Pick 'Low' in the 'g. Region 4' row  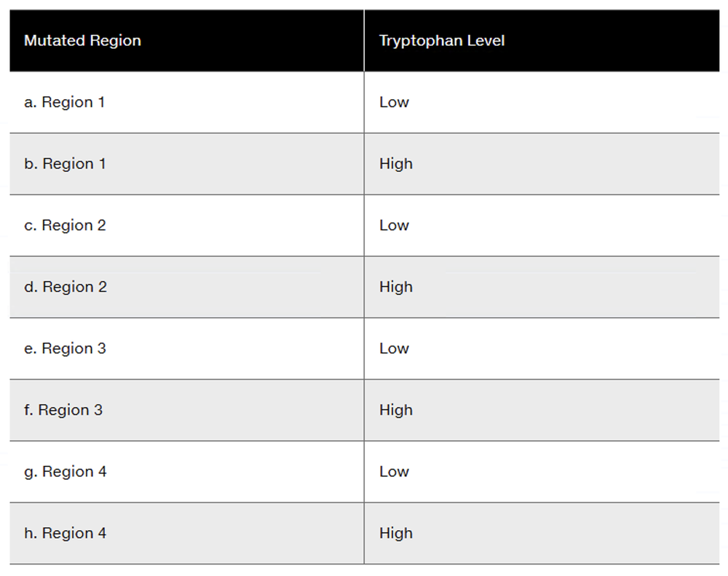pos(394,472)
